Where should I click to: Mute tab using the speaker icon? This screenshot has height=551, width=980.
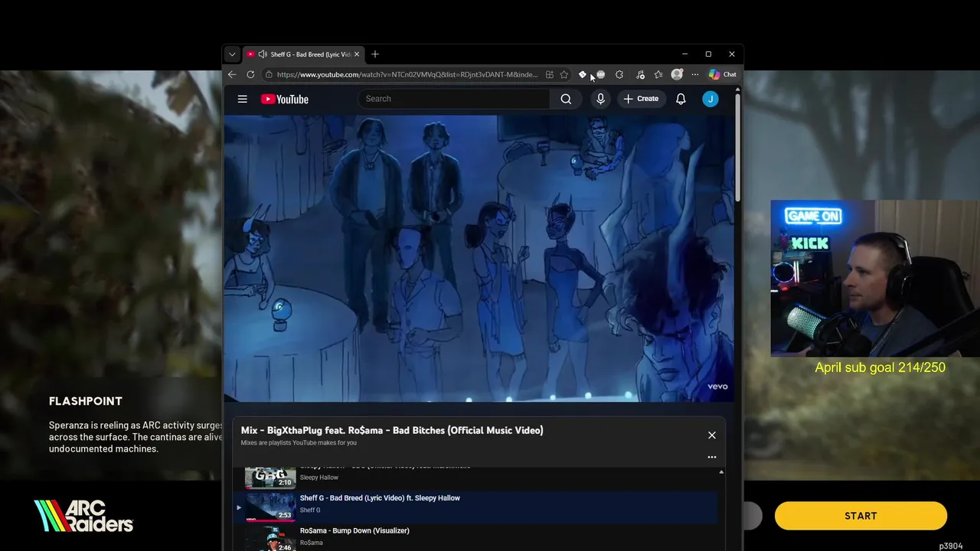click(263, 54)
